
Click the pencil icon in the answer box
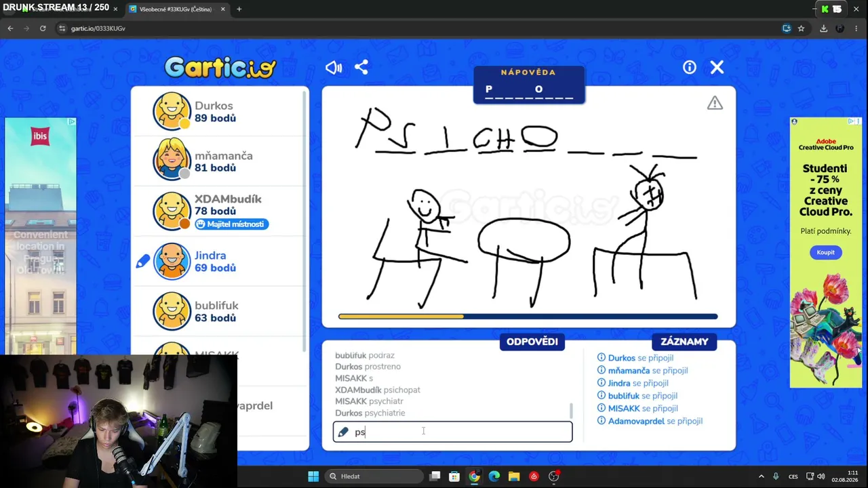pyautogui.click(x=343, y=432)
